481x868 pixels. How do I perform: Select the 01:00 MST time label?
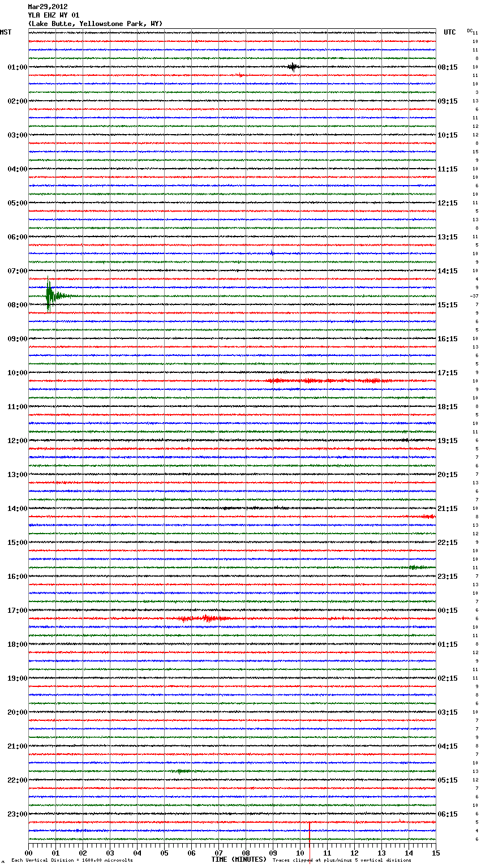tap(18, 67)
